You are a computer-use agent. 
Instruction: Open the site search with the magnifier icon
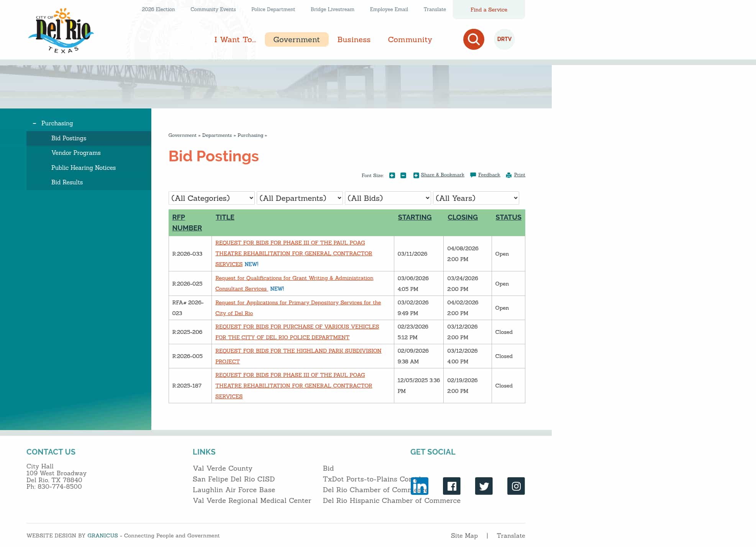click(474, 39)
